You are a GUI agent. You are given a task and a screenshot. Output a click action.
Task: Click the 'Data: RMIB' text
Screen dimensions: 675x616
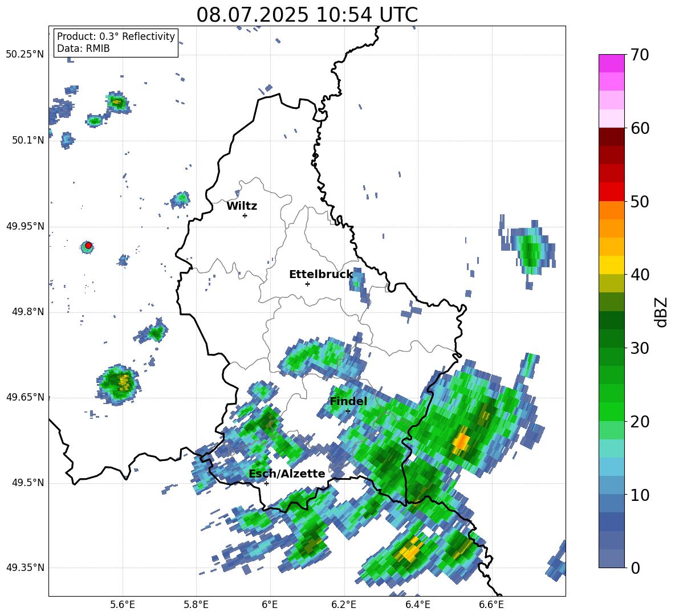(83, 48)
